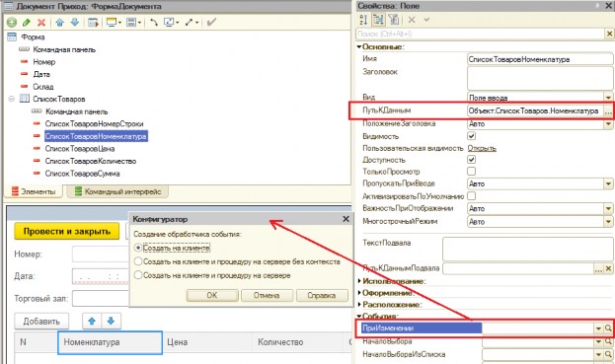The height and width of the screenshot is (364, 615).
Task: Select СписокТоваровНоменклатура in the tree
Action: tap(96, 136)
